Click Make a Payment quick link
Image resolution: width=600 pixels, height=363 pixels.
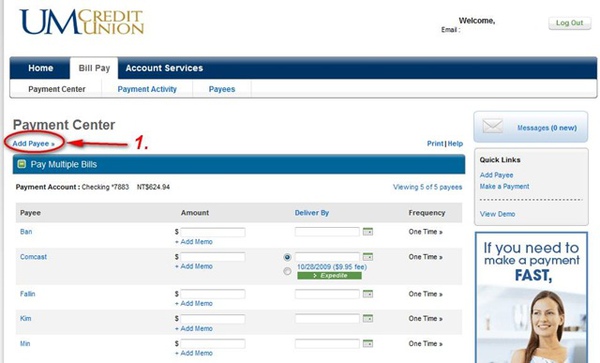tap(504, 186)
